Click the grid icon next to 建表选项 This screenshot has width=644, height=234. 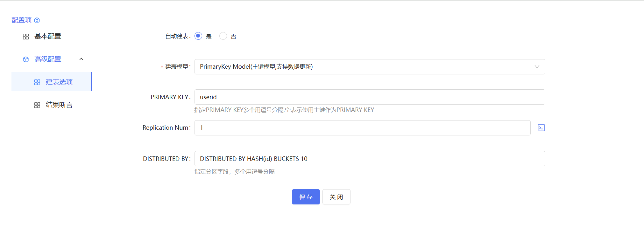37,82
